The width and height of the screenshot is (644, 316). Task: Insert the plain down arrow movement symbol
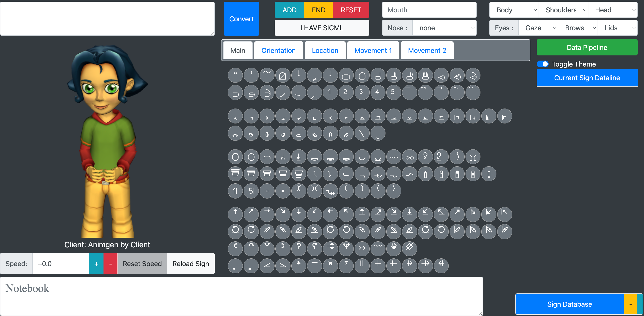tap(299, 215)
